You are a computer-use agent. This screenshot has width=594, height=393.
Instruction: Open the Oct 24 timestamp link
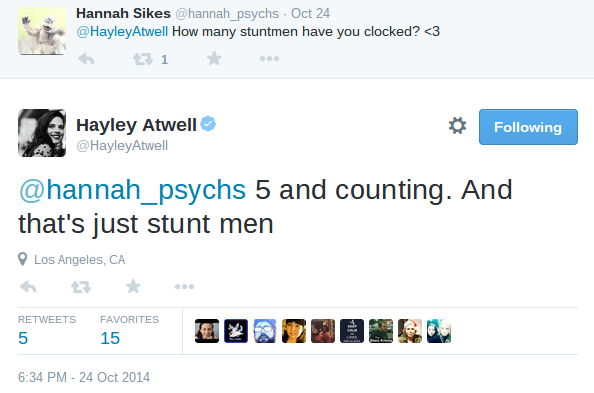point(310,14)
